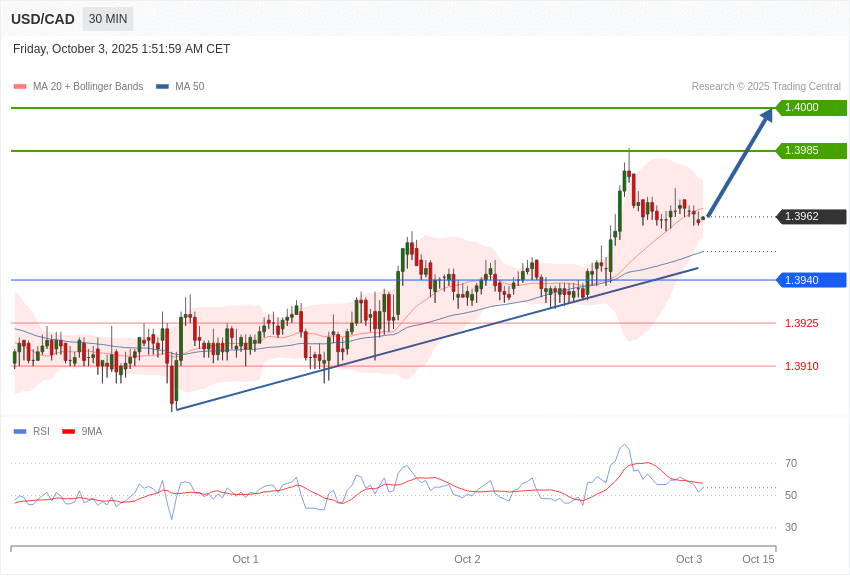
Task: Click the Research © 2025 Trading Central credit
Action: [x=766, y=87]
